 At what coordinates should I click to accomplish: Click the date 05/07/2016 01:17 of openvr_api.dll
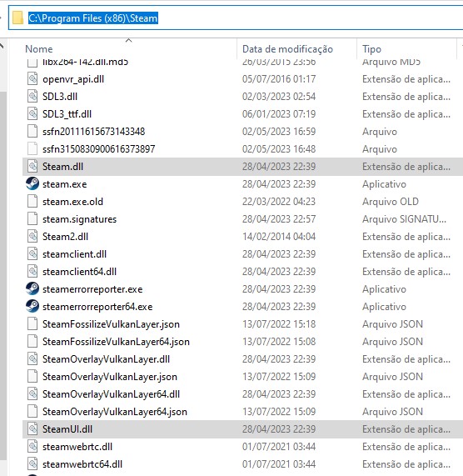tap(279, 79)
